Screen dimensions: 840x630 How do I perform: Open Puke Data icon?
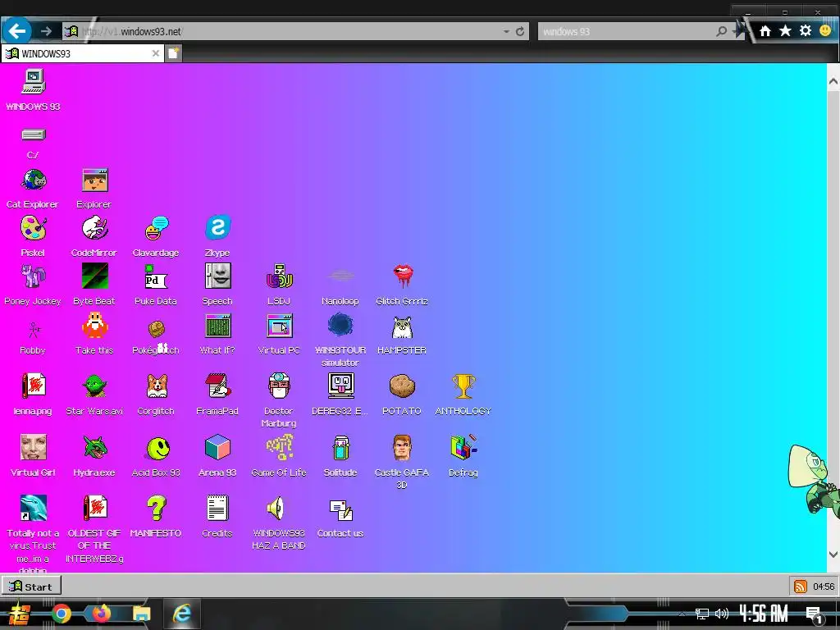click(x=156, y=276)
